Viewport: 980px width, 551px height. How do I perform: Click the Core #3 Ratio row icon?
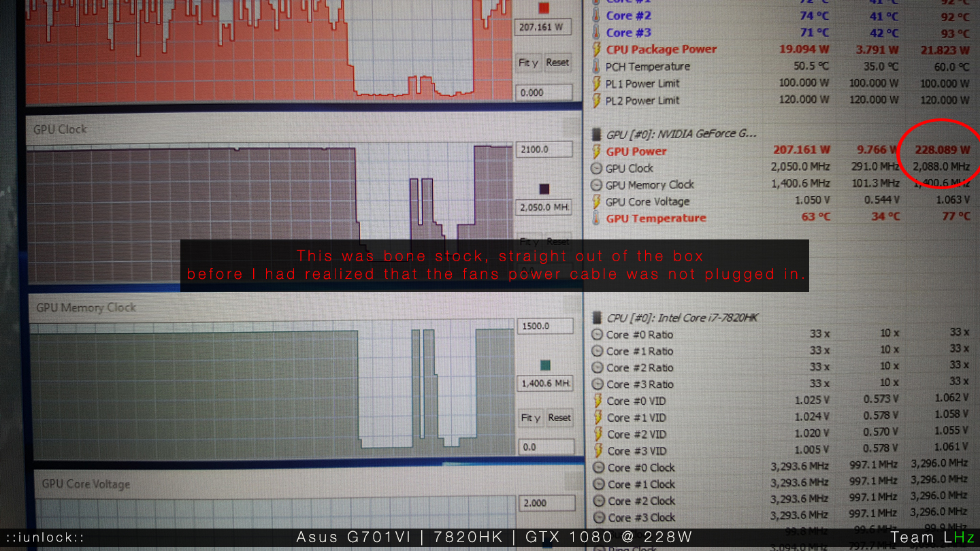[x=598, y=384]
